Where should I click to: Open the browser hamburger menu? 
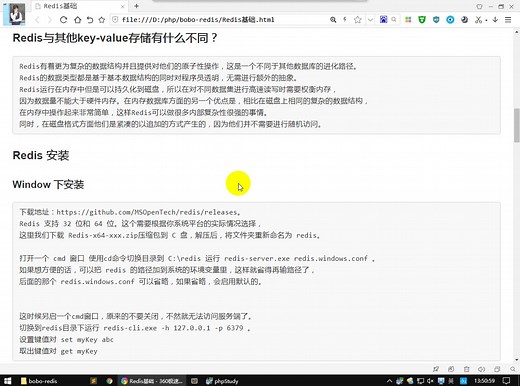click(508, 20)
